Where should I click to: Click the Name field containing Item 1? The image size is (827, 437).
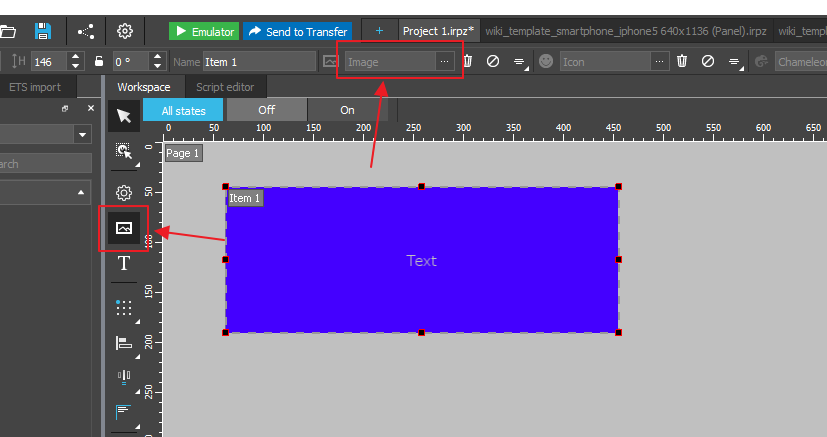click(258, 62)
